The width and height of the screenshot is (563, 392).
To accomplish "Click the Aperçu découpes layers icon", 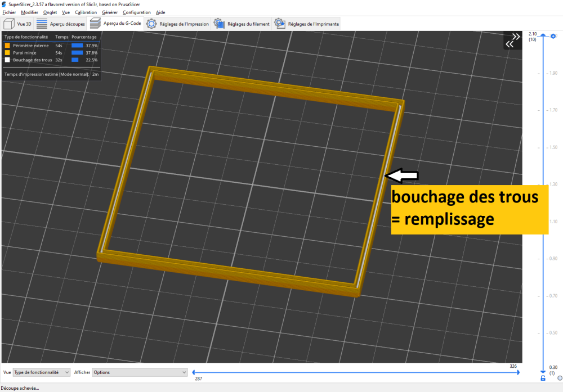I will pos(42,24).
